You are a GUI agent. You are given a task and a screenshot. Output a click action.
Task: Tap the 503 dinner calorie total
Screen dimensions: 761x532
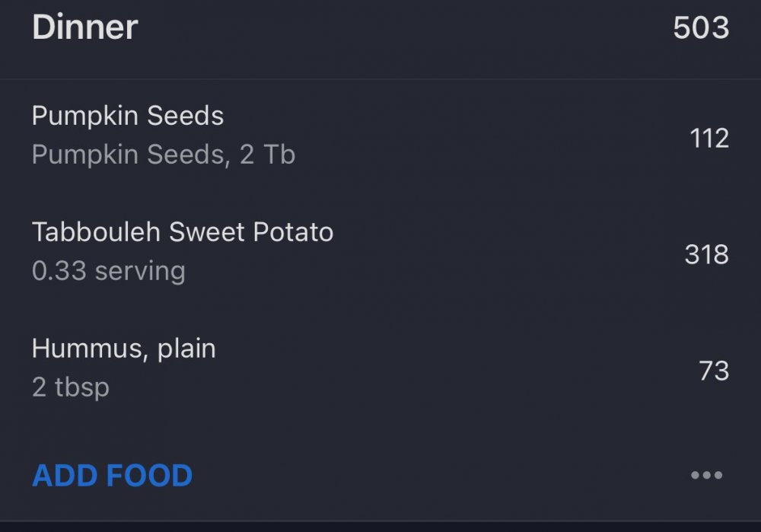(x=701, y=28)
